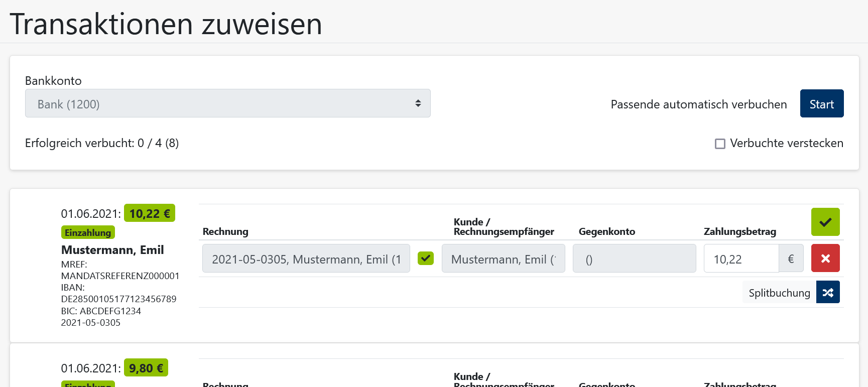Click the first transaction's Zahlungsbetrag column header
This screenshot has width=868, height=387.
740,231
